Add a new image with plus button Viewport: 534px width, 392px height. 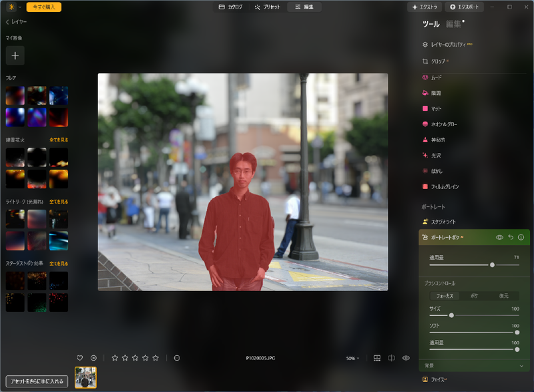tap(15, 55)
